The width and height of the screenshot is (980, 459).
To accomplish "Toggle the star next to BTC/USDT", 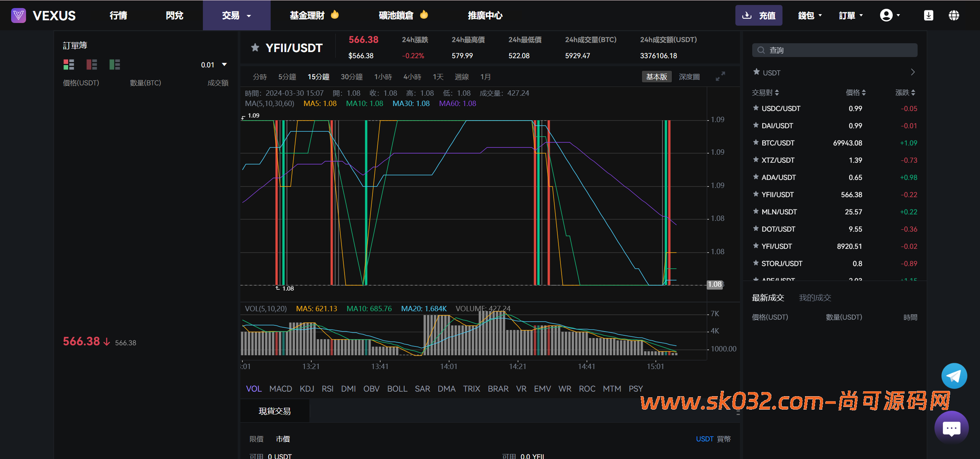I will (x=756, y=143).
